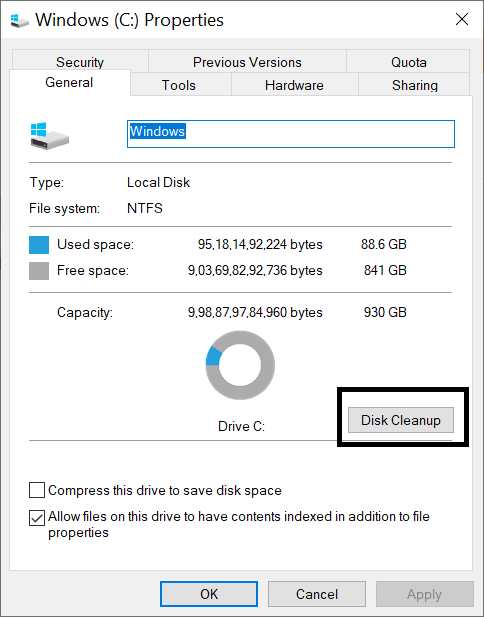Close the Windows (C:) Properties dialog
The height and width of the screenshot is (617, 484).
point(462,19)
